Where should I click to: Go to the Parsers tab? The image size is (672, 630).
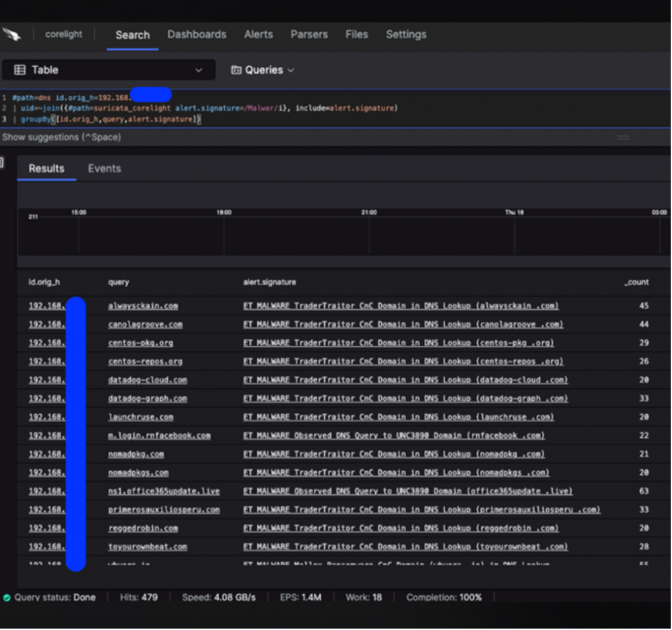[x=308, y=35]
